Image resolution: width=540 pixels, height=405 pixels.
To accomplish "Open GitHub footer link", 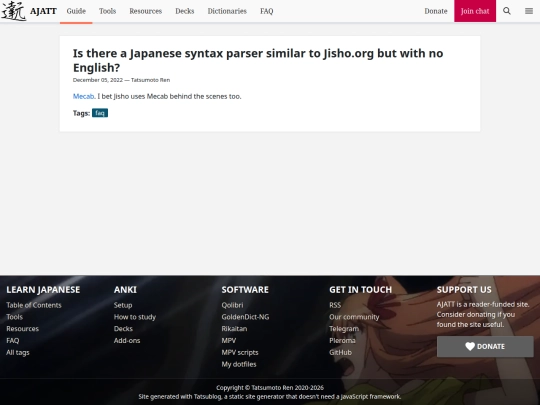I will click(x=340, y=352).
